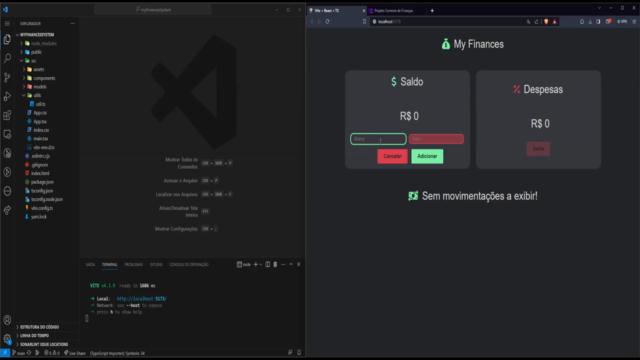The width and height of the screenshot is (640, 360).
Task: Open the App.tsx file
Action: point(40,122)
